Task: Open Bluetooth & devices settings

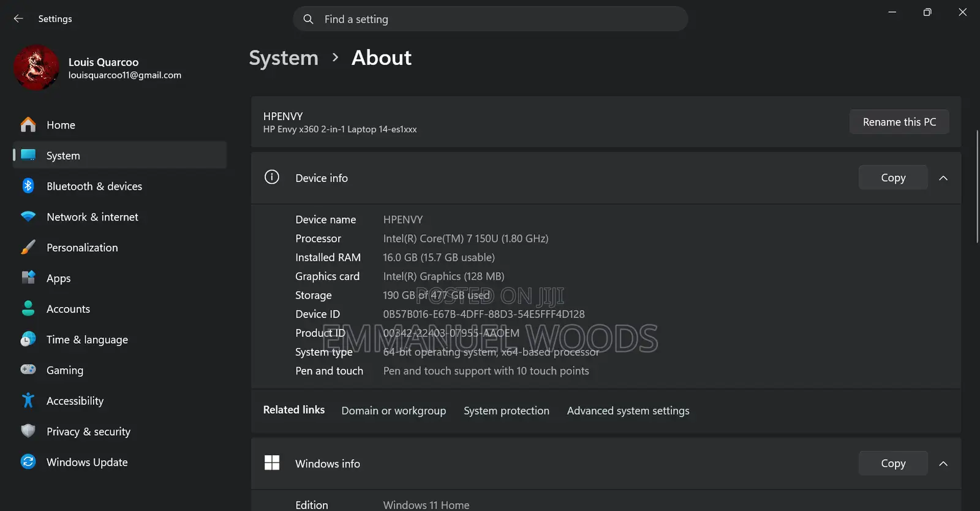Action: point(119,186)
